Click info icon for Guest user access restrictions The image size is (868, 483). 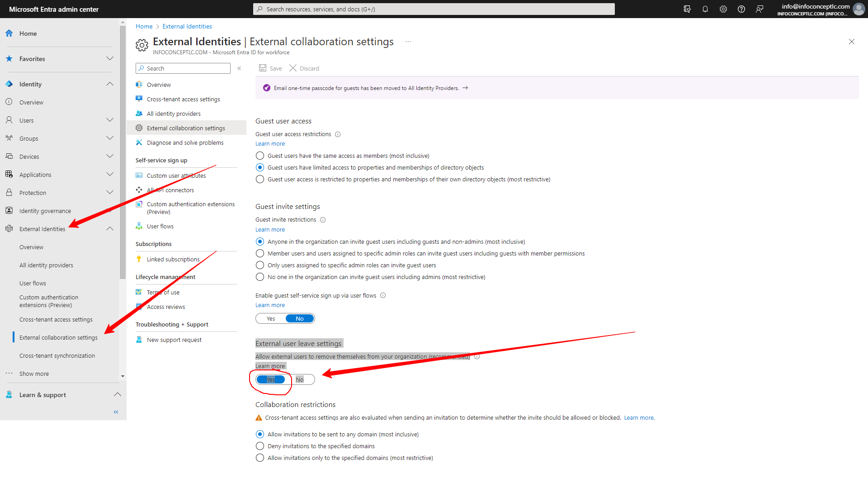[x=338, y=134]
